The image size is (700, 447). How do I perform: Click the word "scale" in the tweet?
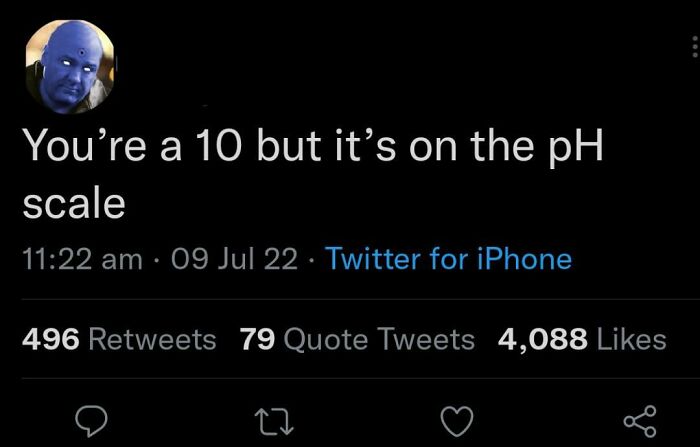73,203
